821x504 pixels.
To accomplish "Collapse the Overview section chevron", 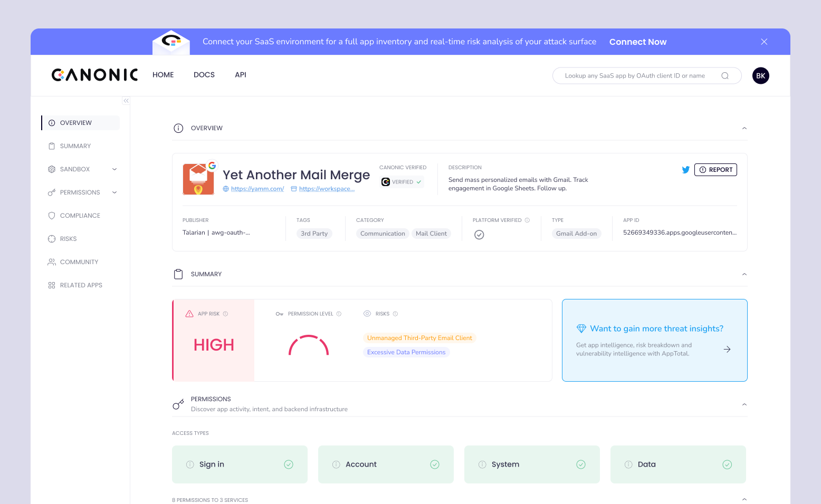I will [x=744, y=128].
